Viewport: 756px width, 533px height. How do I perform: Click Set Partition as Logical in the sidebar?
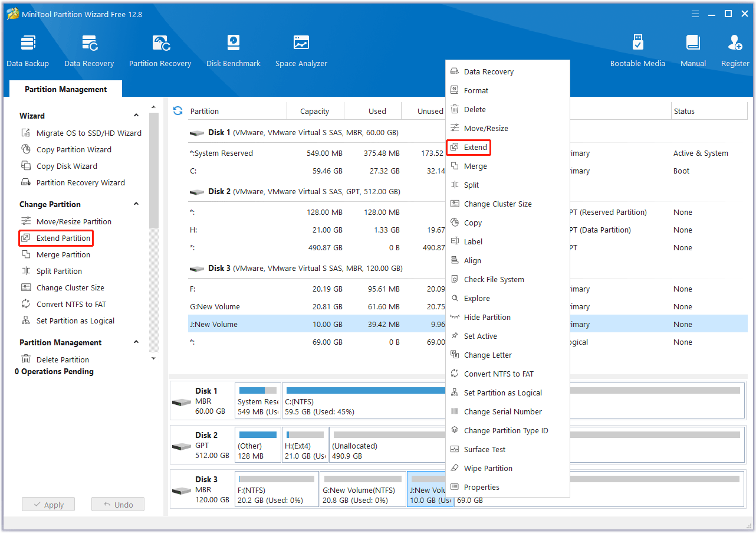pyautogui.click(x=68, y=321)
